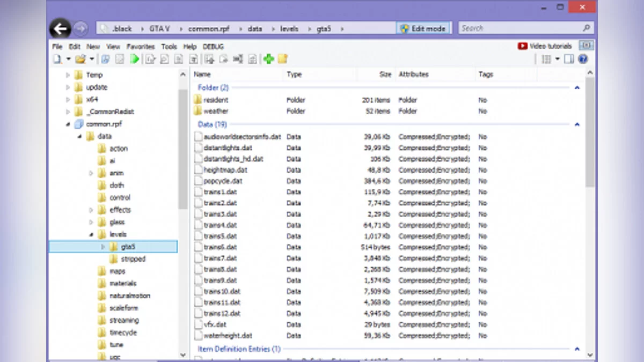This screenshot has height=362, width=644.
Task: Expand the gta5 folder tree node
Action: point(104,247)
